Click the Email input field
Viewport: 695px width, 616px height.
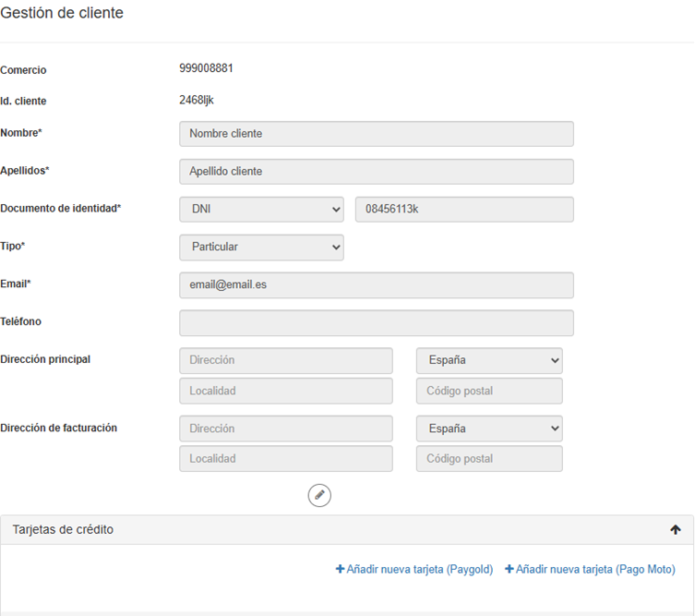coord(377,285)
